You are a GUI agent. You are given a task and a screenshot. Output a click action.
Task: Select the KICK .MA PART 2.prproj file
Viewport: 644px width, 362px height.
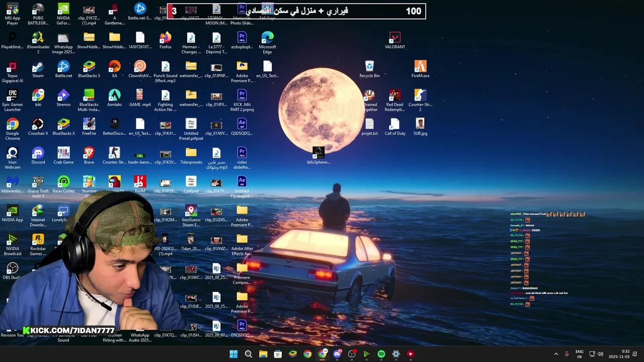pyautogui.click(x=242, y=101)
